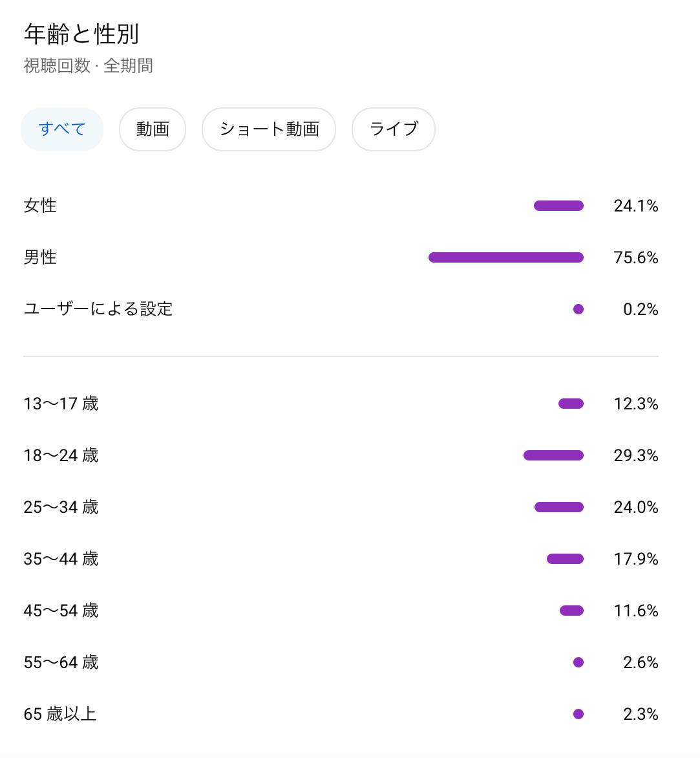This screenshot has width=700, height=758.
Task: Click the 75.6% value for 男性
Action: pos(635,258)
